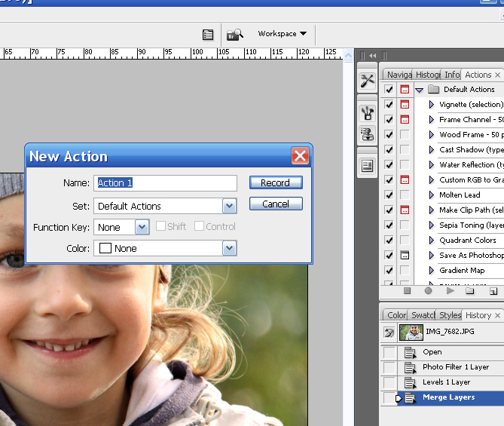Toggle checkmark for Molten Lead action
The image size is (504, 426).
389,195
